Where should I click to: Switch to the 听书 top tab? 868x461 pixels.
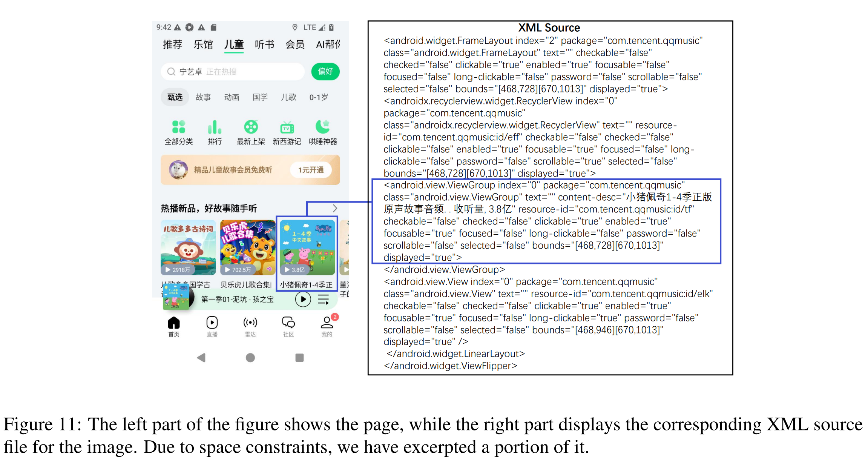pos(264,45)
